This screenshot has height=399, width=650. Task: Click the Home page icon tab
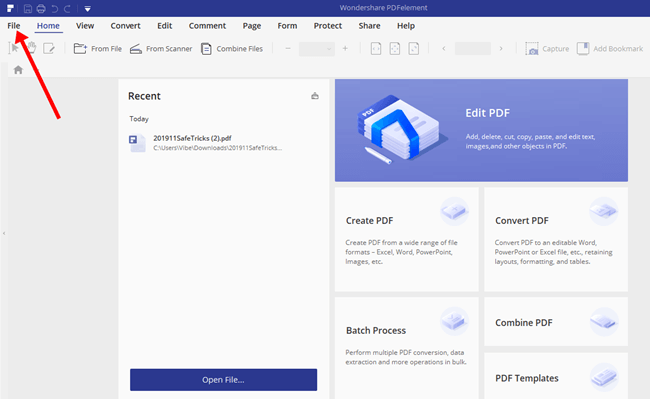tap(18, 70)
